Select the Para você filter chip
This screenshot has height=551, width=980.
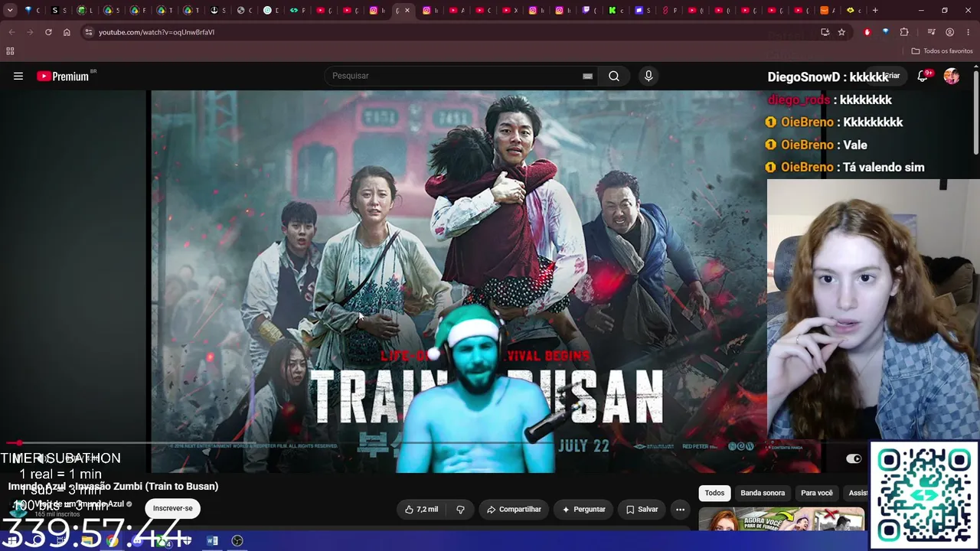click(816, 493)
